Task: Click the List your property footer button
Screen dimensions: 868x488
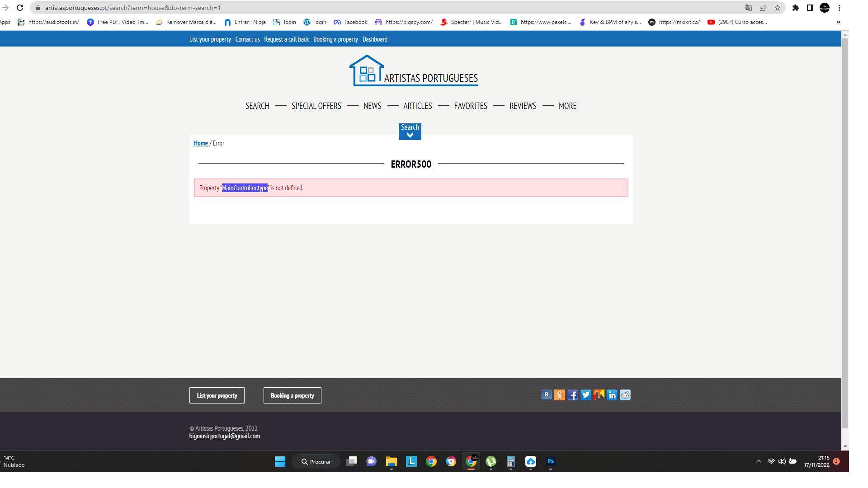Action: point(217,395)
